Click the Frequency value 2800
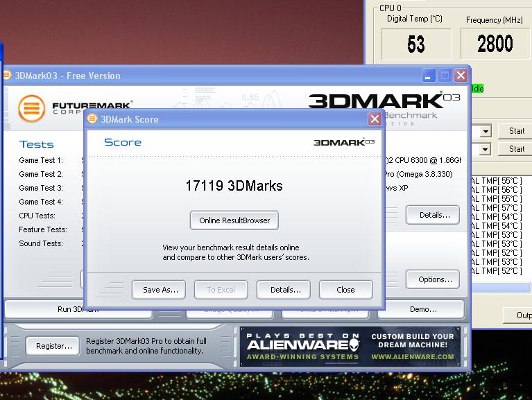532x400 pixels. (x=495, y=44)
